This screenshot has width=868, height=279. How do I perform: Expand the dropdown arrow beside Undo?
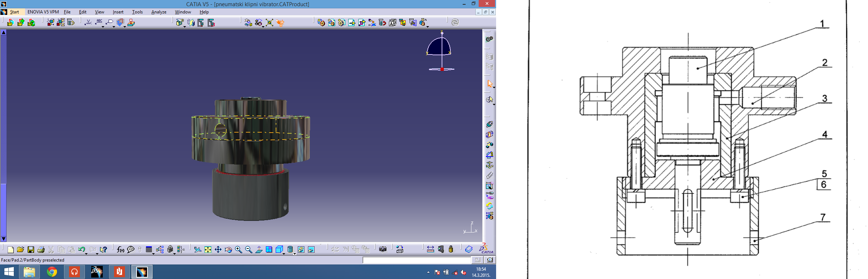(86, 253)
